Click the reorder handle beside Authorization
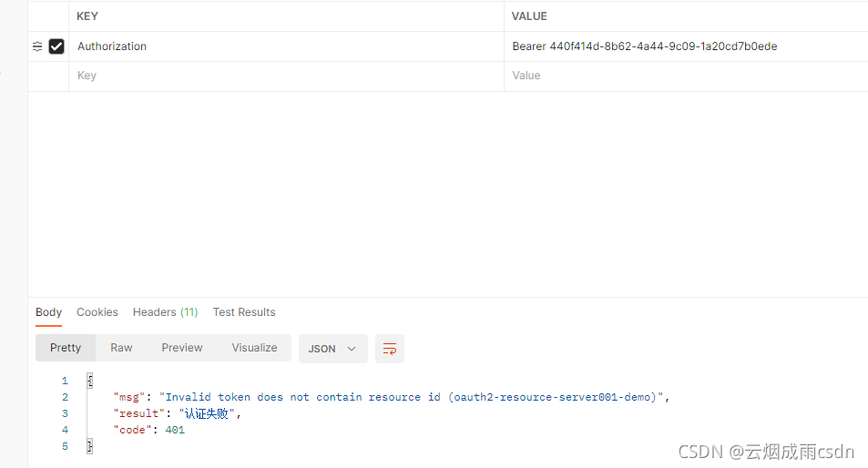This screenshot has height=468, width=868. coord(37,46)
